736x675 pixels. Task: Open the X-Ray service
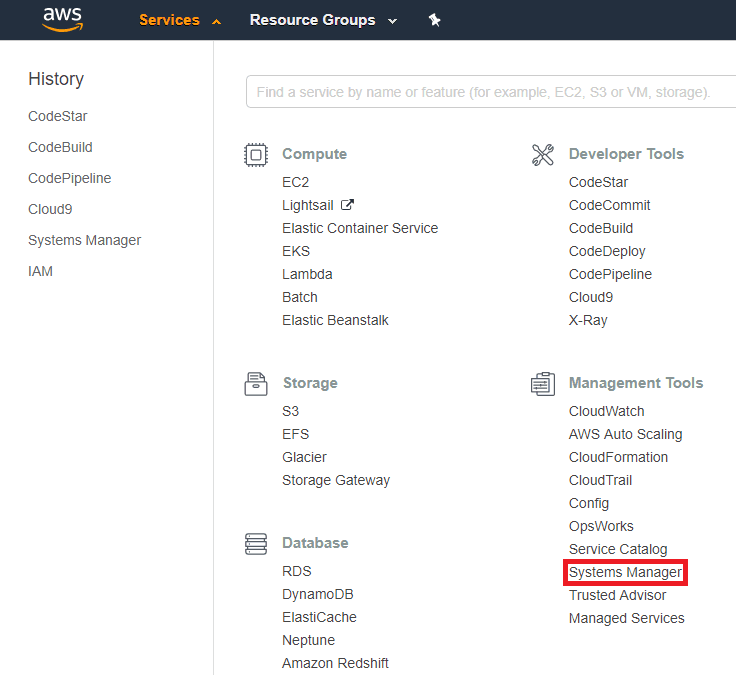[x=588, y=320]
